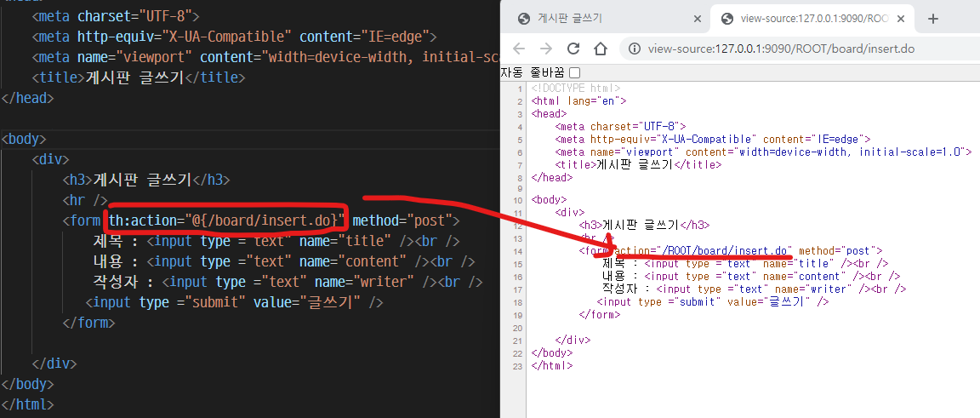Click the 제목 input line in the editor

(x=276, y=242)
